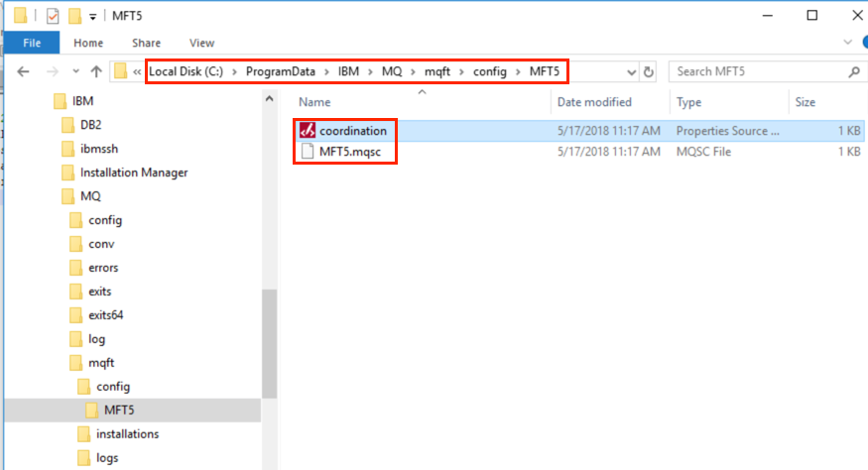Select the errors folder in the tree
The height and width of the screenshot is (470, 868).
103,268
